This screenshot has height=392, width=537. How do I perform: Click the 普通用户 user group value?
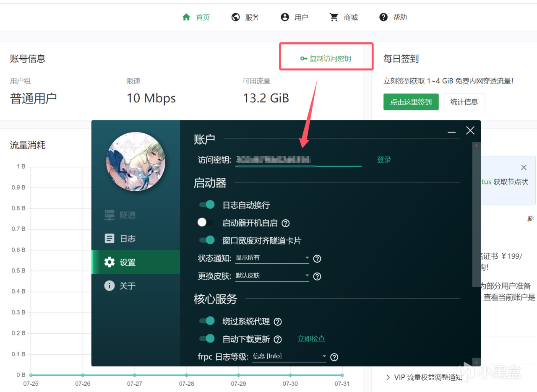coord(34,99)
